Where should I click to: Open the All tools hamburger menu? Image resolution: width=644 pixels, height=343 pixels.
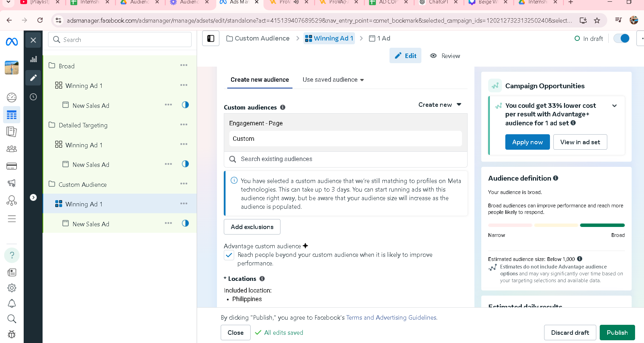tap(12, 219)
